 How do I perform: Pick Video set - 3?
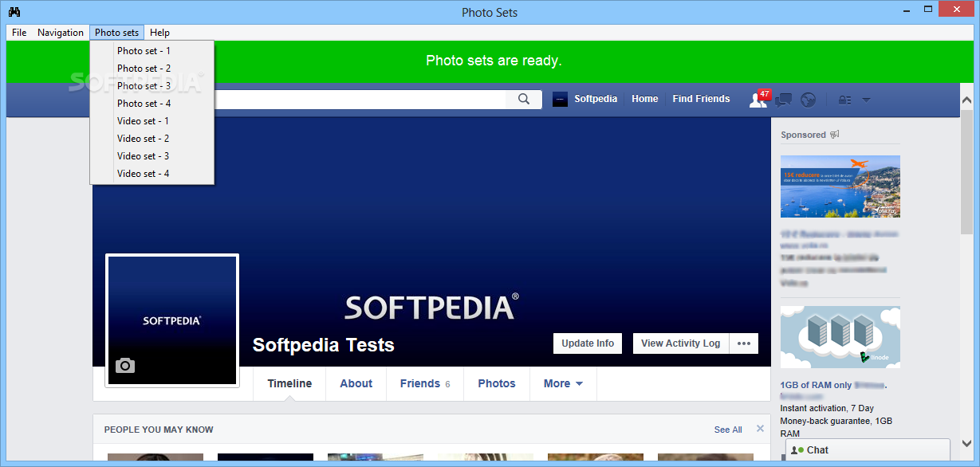pos(152,156)
